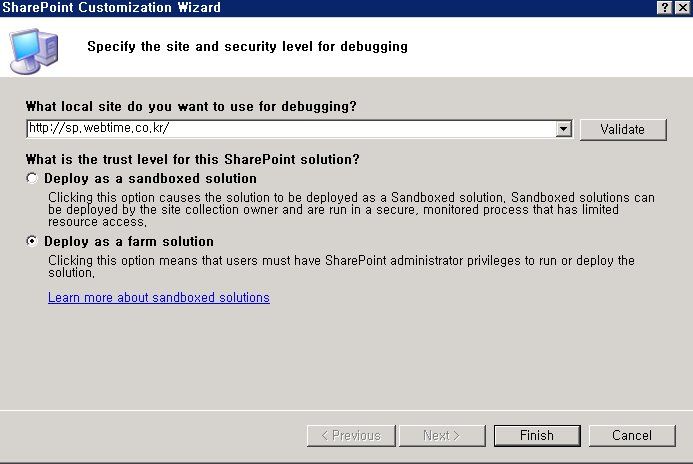This screenshot has width=693, height=464.
Task: Click the 'What local site do you want' label
Action: tap(191, 106)
